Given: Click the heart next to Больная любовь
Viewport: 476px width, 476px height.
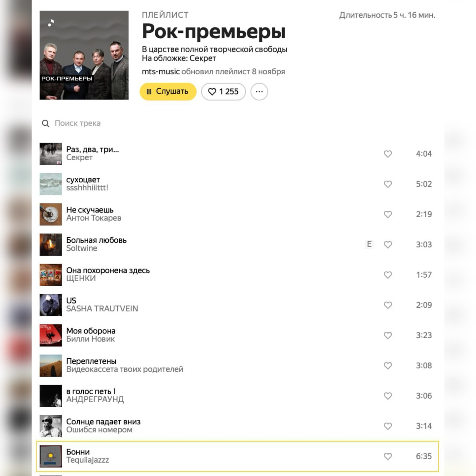Looking at the screenshot, I should click(x=388, y=245).
